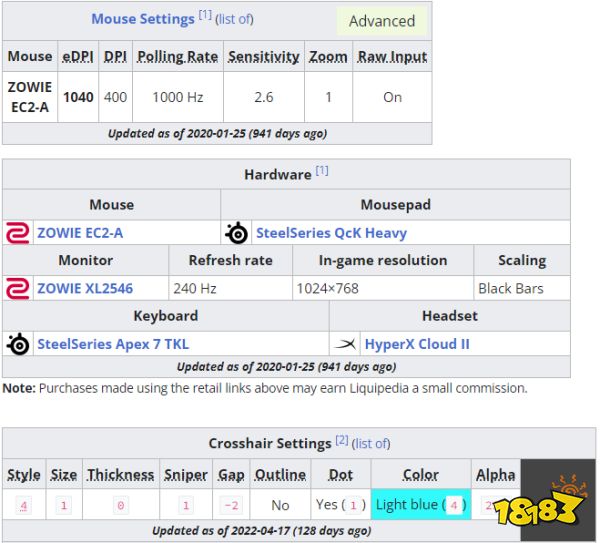Click the crosshair Sniper header
The width and height of the screenshot is (600, 543).
click(x=186, y=475)
